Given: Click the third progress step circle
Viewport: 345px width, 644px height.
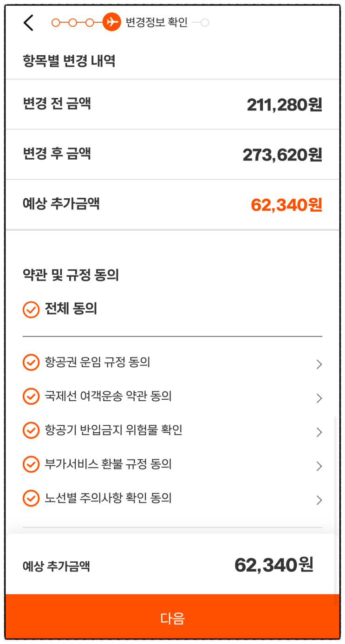Looking at the screenshot, I should pyautogui.click(x=90, y=22).
